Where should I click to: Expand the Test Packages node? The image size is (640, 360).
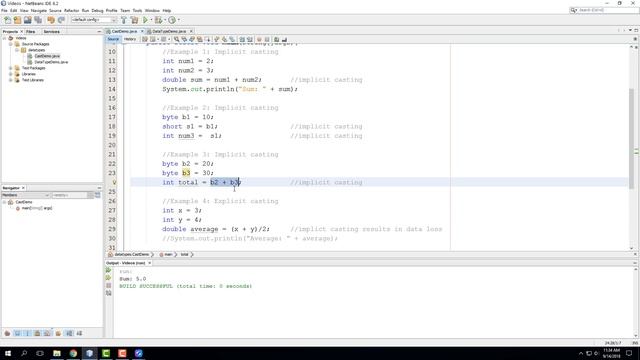11,68
